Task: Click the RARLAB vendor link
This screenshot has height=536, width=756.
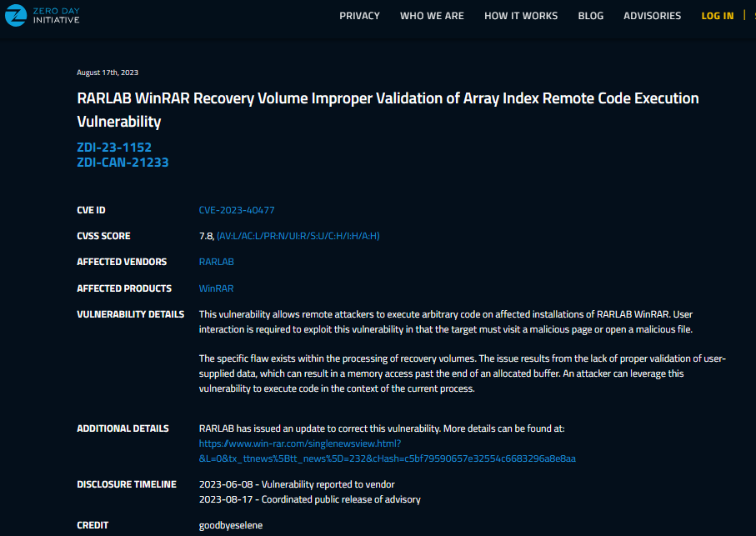Action: coord(217,262)
